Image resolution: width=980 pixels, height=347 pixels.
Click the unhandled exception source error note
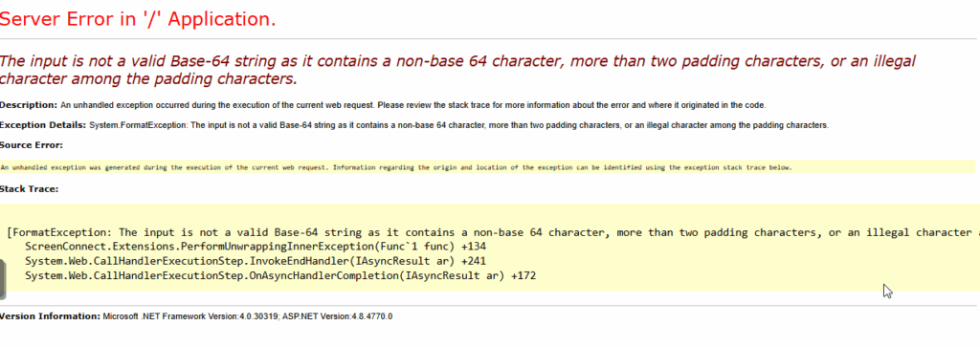click(x=396, y=167)
